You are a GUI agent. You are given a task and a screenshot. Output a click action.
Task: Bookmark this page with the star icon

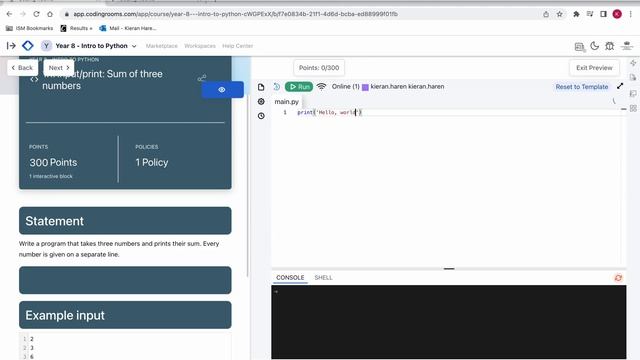point(560,14)
